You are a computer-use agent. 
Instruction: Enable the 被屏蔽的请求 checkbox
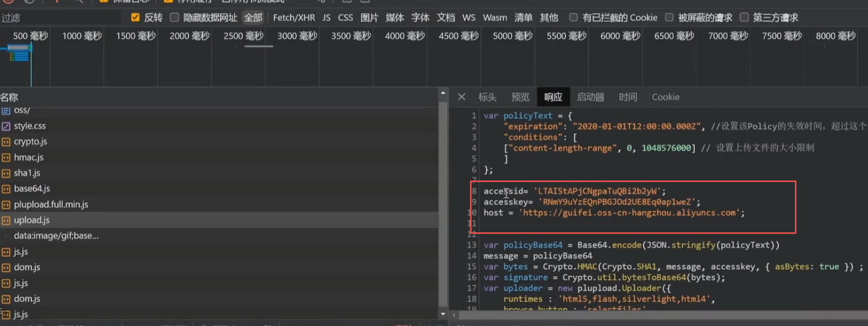click(669, 18)
